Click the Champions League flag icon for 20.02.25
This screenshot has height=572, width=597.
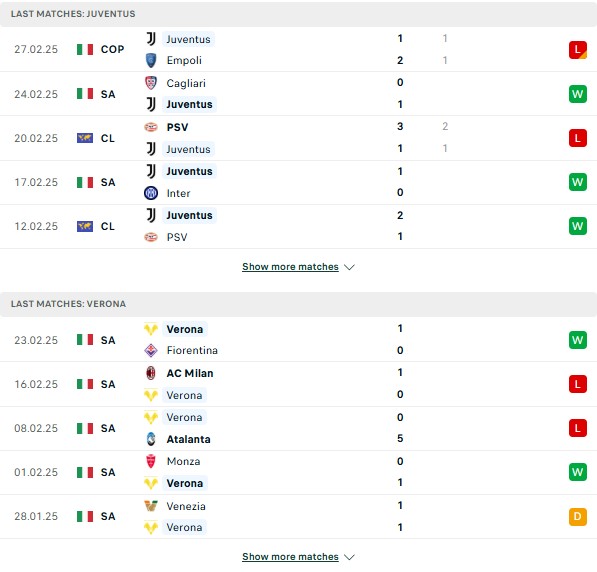pos(85,138)
